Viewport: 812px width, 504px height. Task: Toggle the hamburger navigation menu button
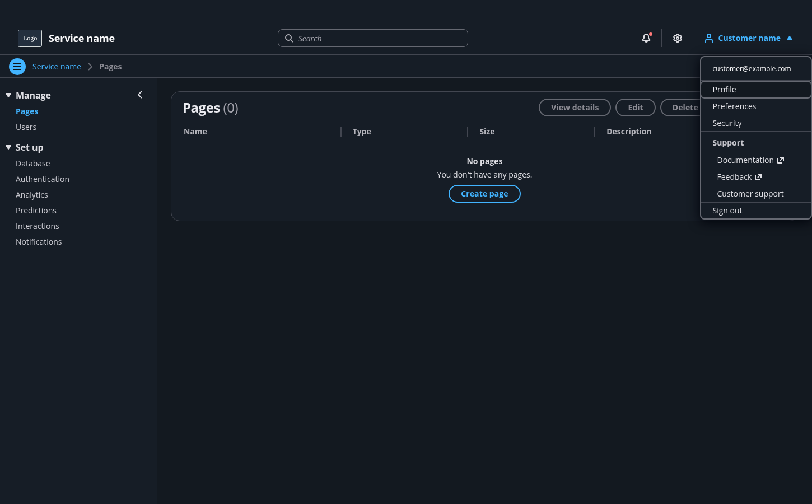pos(17,67)
